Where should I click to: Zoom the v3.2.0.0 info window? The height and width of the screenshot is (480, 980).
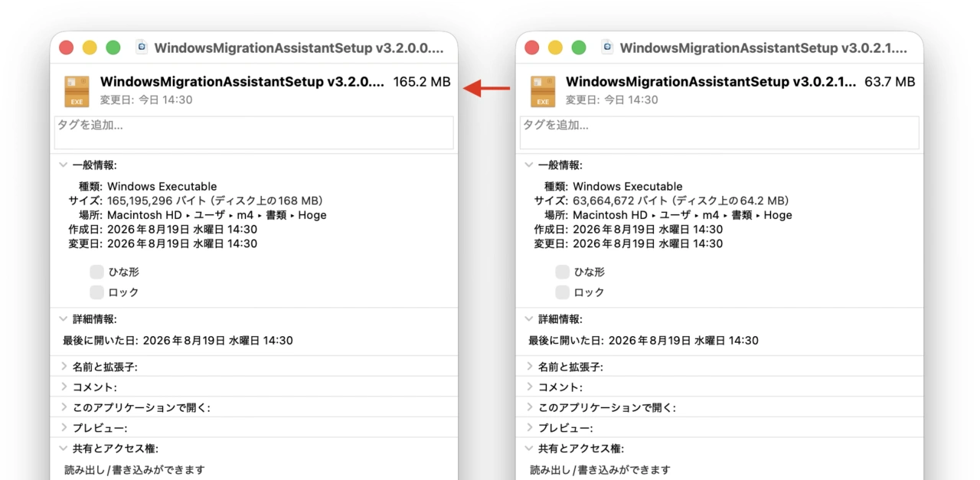(x=113, y=47)
